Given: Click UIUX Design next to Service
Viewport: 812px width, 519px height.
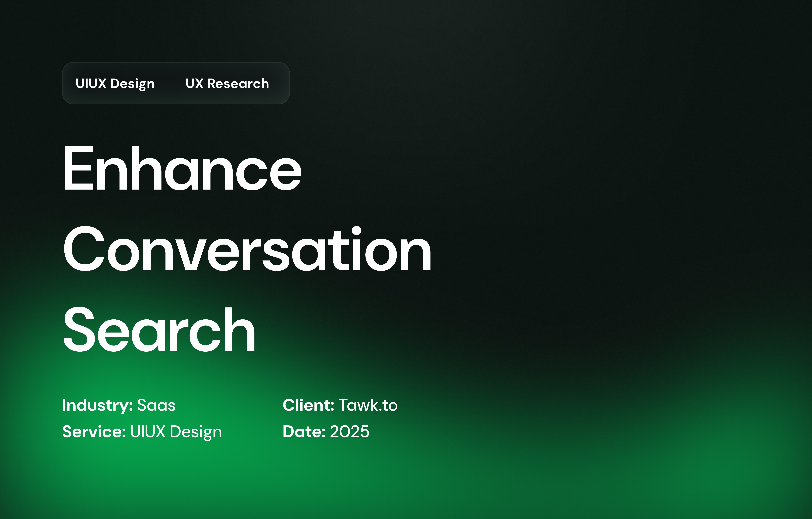Looking at the screenshot, I should (x=176, y=432).
